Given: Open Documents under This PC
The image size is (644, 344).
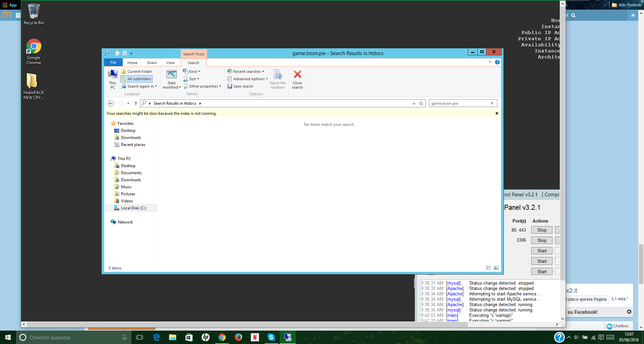Looking at the screenshot, I should click(131, 173).
